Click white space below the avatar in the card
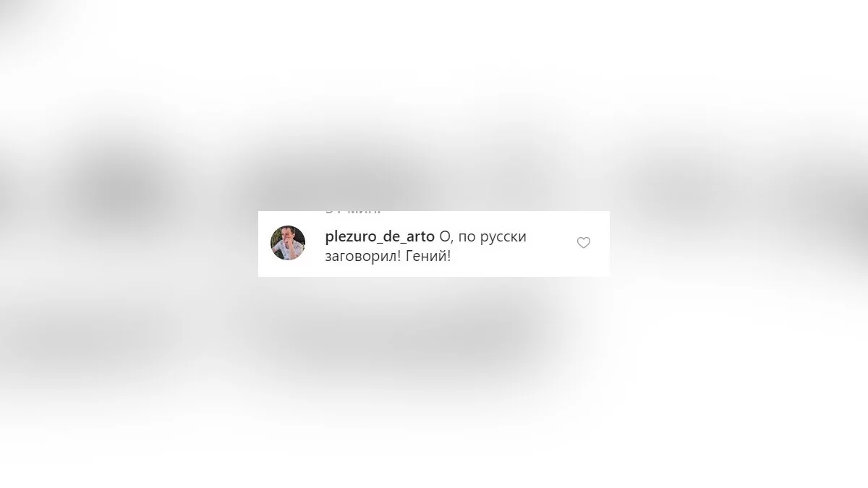 coord(288,269)
